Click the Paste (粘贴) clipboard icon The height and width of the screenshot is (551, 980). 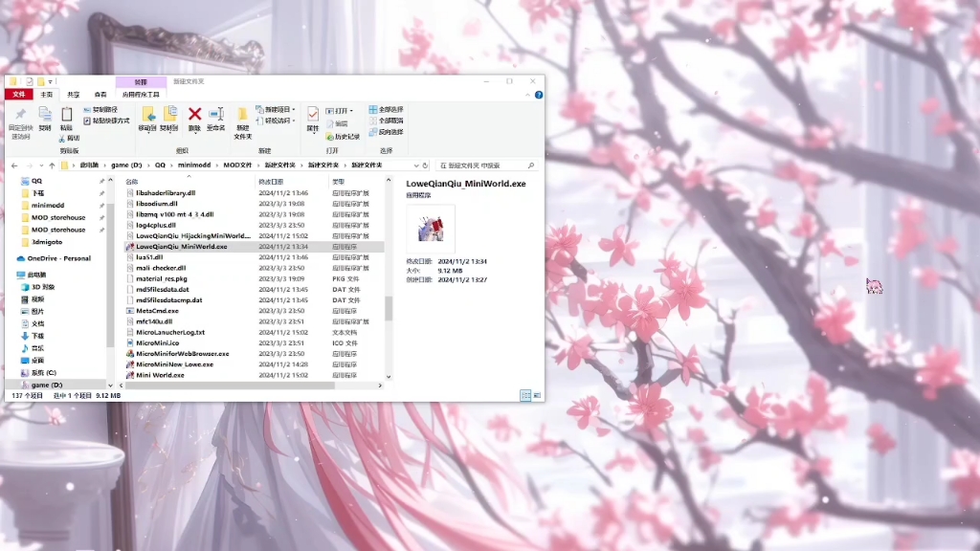click(x=66, y=114)
